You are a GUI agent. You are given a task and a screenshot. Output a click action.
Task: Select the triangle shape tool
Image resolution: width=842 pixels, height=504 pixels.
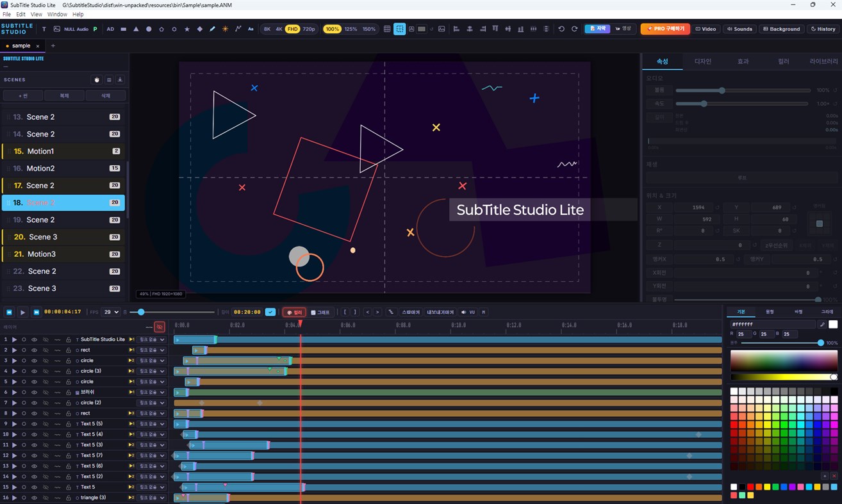click(x=136, y=29)
